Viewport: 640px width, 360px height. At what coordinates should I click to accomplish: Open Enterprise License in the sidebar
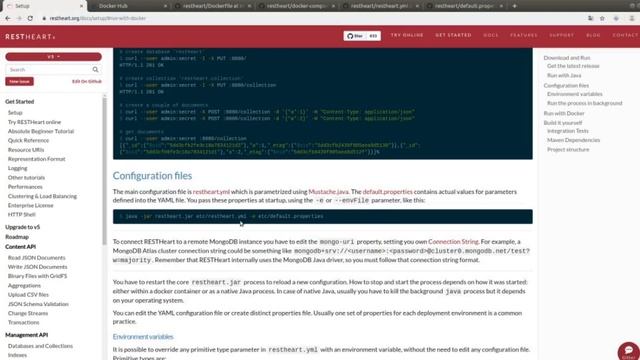pyautogui.click(x=31, y=205)
